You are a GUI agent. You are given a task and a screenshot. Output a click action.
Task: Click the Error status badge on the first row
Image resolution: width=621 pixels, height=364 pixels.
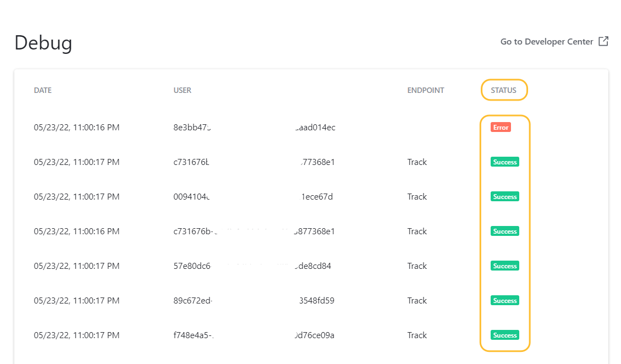pos(500,127)
